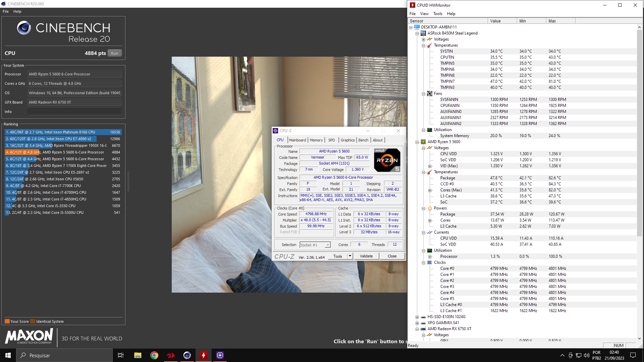Open Google Chrome from the taskbar
The height and width of the screenshot is (362, 644).
[154, 355]
